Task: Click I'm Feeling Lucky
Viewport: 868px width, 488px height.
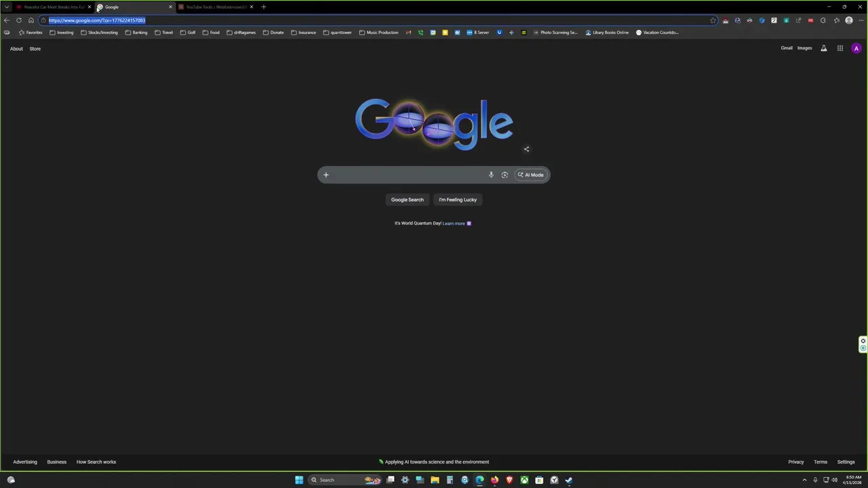Action: [x=458, y=200]
